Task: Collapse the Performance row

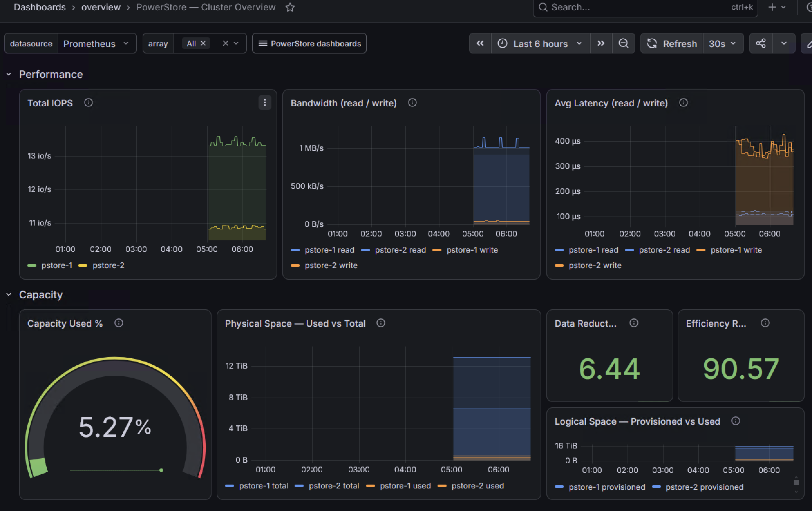Action: pos(9,74)
